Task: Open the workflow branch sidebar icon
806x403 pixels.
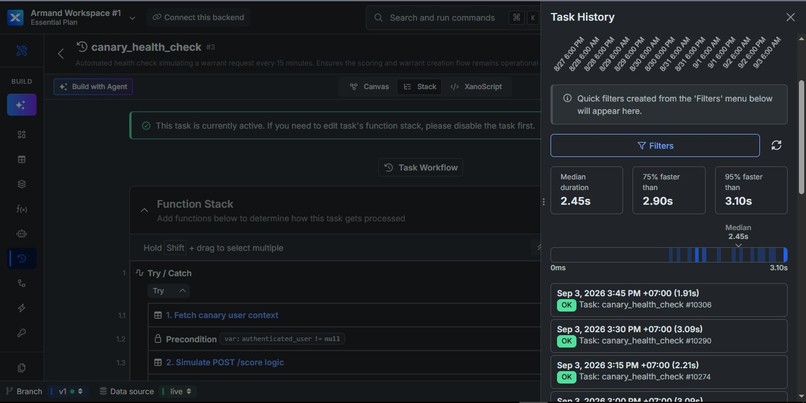Action: pos(22,283)
